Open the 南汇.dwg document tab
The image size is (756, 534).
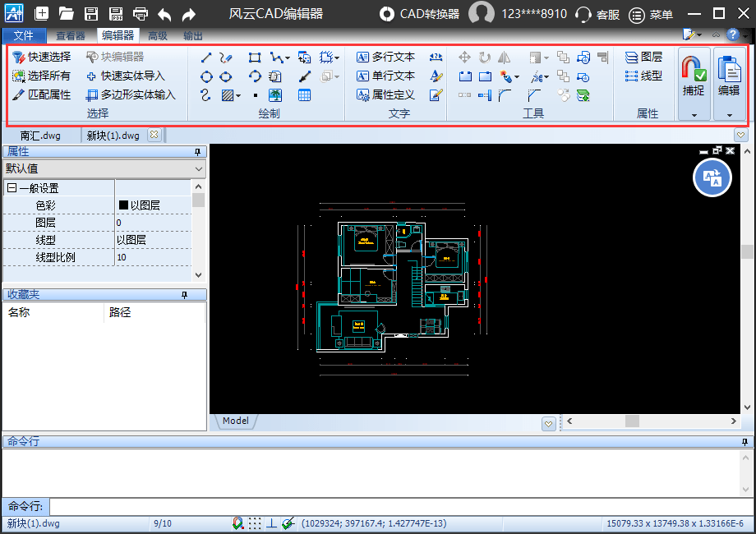pos(40,136)
